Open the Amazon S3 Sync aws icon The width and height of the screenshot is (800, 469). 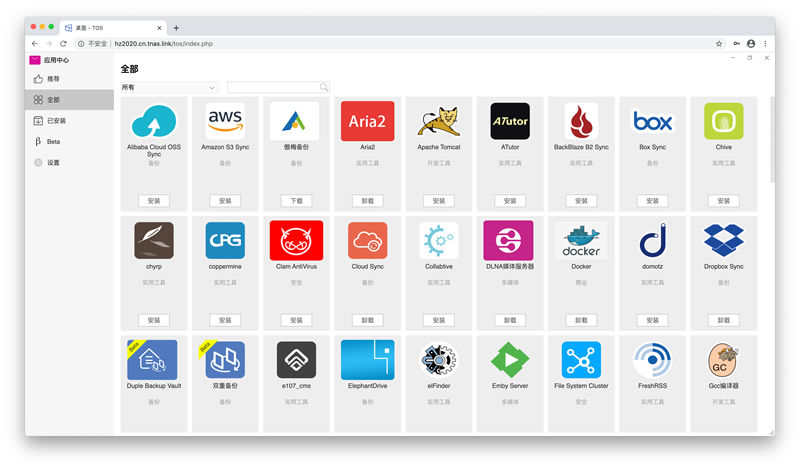click(225, 121)
